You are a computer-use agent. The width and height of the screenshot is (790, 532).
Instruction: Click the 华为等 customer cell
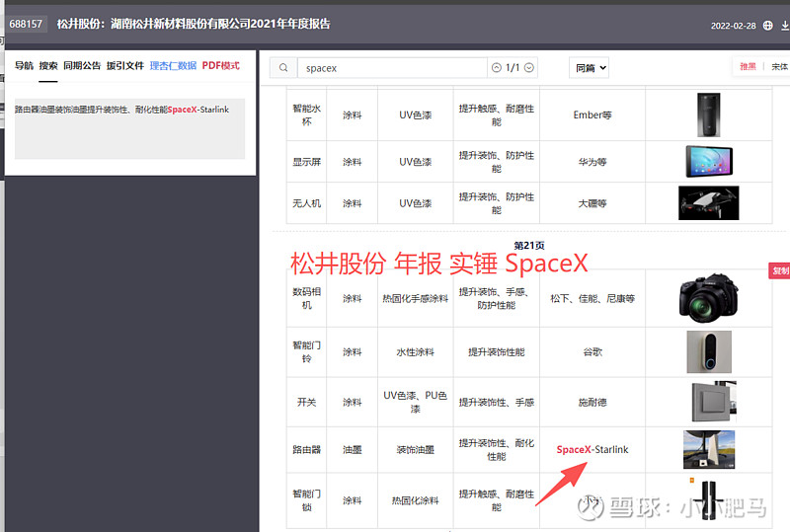point(592,162)
